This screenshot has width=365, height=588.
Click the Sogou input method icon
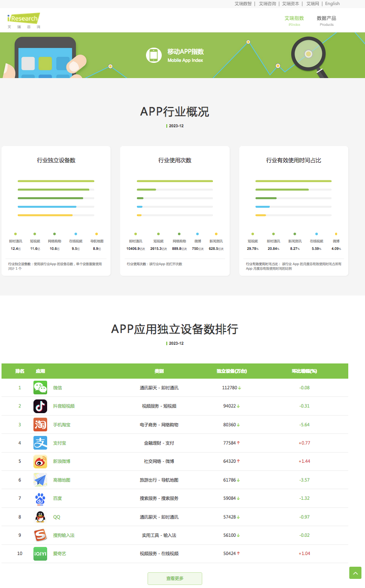(x=40, y=535)
